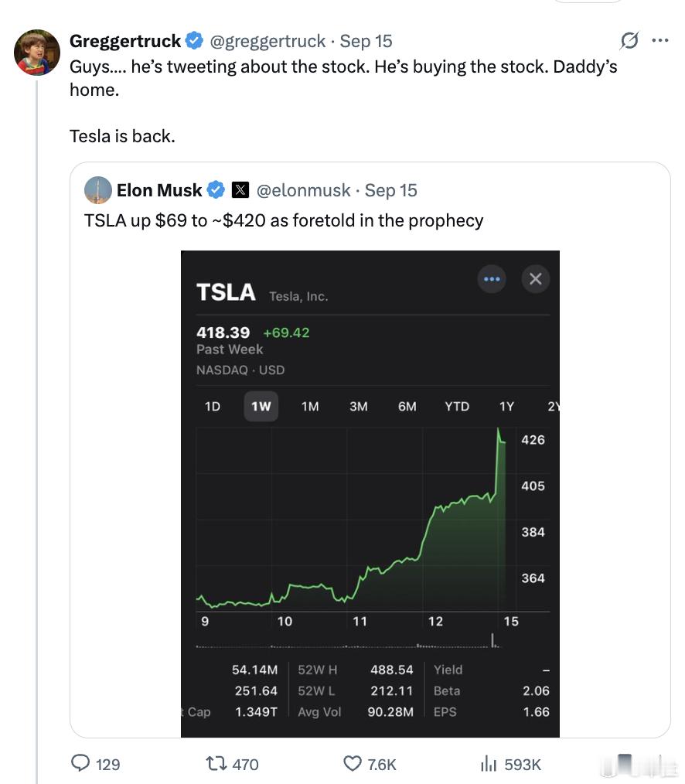Screen dimensions: 685x784
Task: Click the TSLA chart's peak price point
Action: (x=498, y=428)
